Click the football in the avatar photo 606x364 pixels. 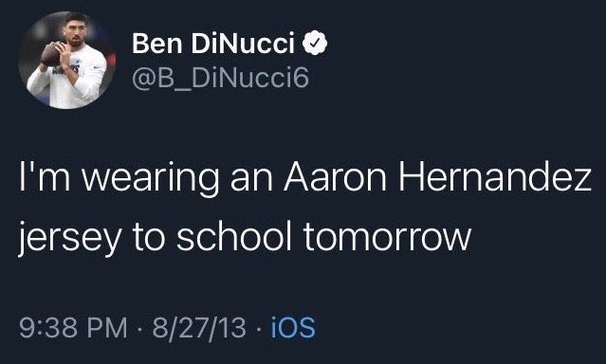pos(51,53)
